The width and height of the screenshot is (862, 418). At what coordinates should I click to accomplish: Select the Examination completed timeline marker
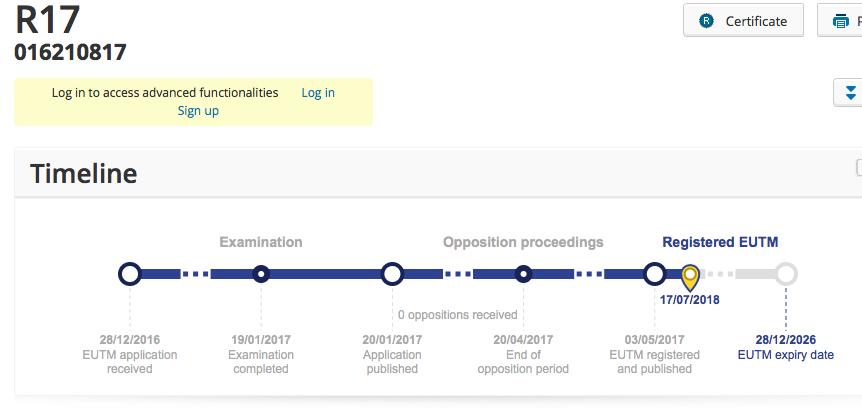coord(261,273)
